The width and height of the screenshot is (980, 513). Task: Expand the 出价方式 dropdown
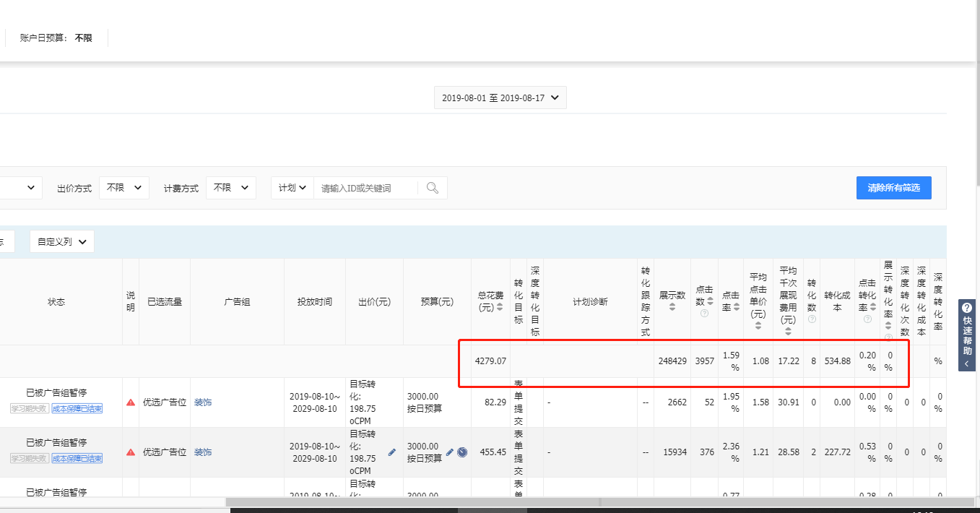(x=123, y=188)
